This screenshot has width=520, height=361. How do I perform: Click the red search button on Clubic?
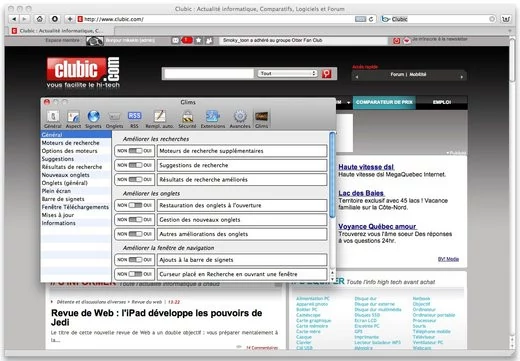pos(327,74)
